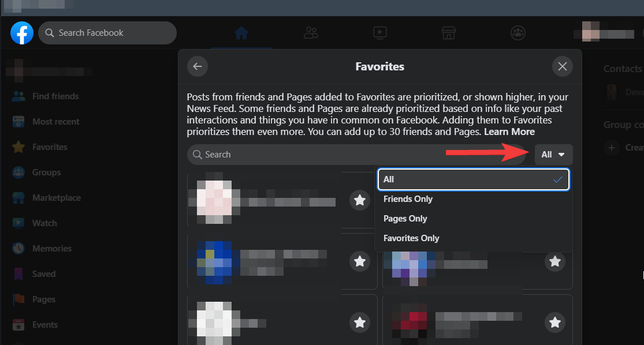Viewport: 644px width, 345px height.
Task: Open the Watch video icon in top navigation
Action: pos(379,33)
